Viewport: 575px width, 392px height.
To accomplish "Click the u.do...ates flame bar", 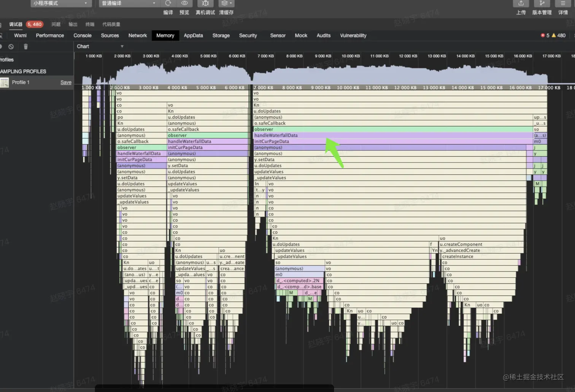I will 135,269.
